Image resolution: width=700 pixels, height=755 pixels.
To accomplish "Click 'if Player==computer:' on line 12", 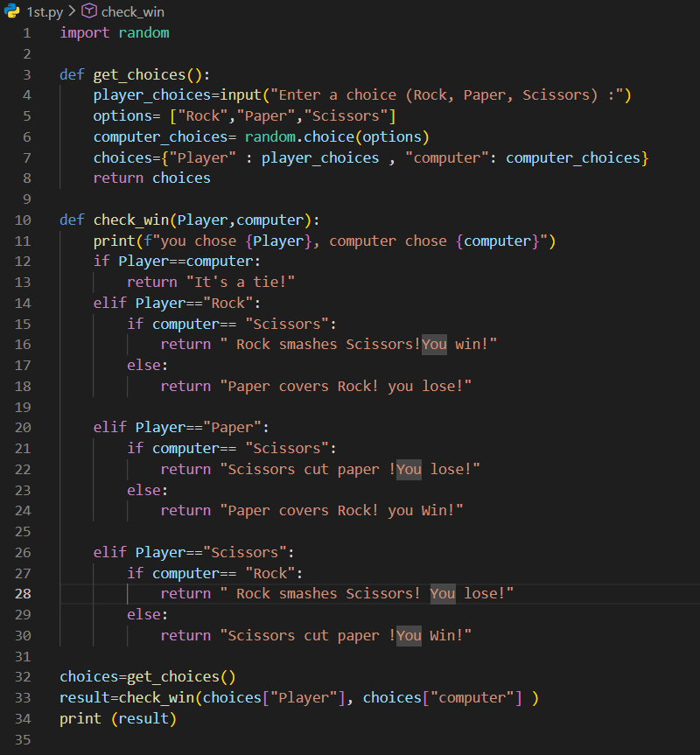I will (x=177, y=262).
